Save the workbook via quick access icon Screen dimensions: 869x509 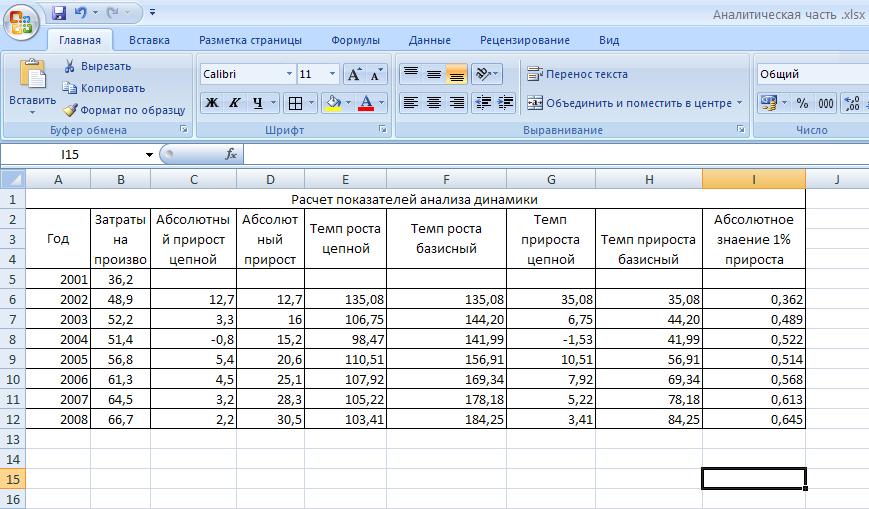point(59,12)
